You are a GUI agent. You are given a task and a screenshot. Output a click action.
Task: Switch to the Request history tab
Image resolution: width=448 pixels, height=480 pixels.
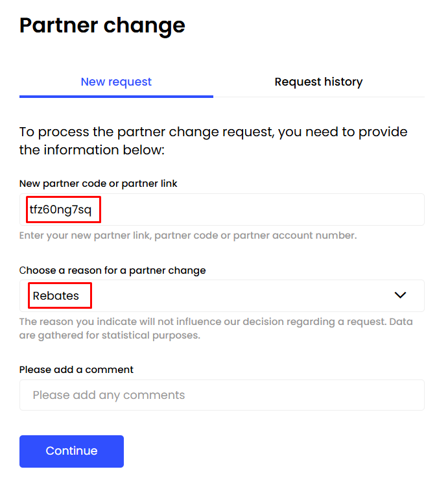318,82
